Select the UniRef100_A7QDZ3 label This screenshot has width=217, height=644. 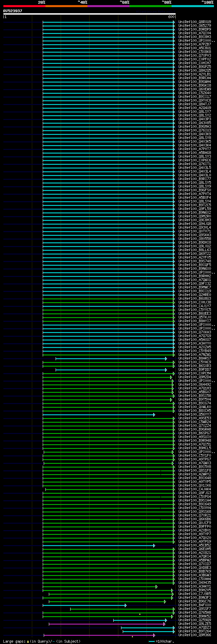(195, 627)
